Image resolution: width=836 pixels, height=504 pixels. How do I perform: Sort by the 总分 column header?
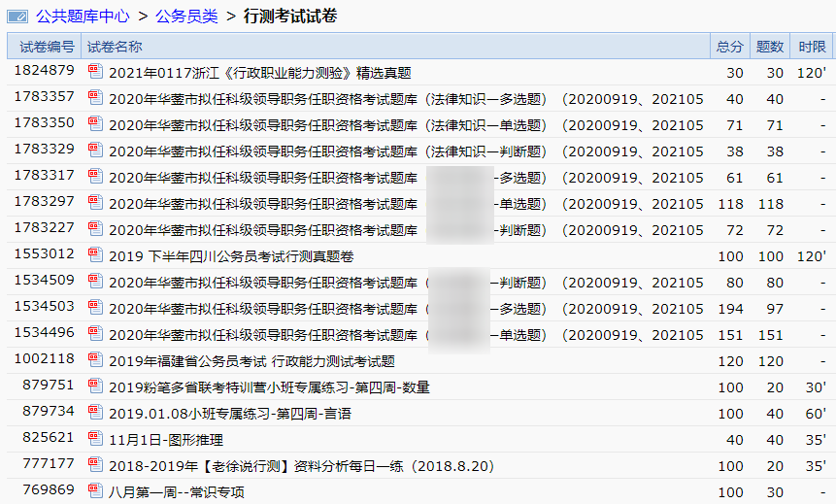pos(730,47)
